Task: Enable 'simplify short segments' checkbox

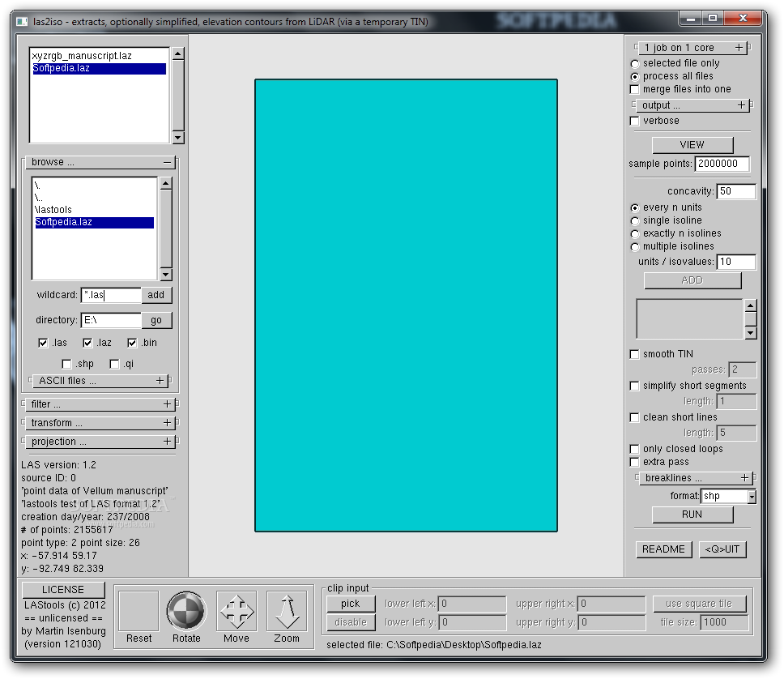Action: click(x=634, y=386)
